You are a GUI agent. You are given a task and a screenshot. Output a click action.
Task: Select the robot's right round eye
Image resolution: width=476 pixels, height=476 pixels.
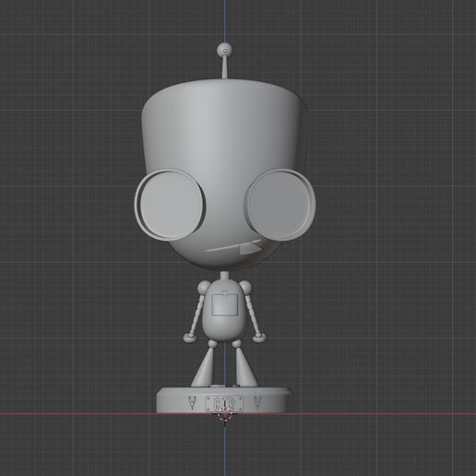(x=280, y=205)
